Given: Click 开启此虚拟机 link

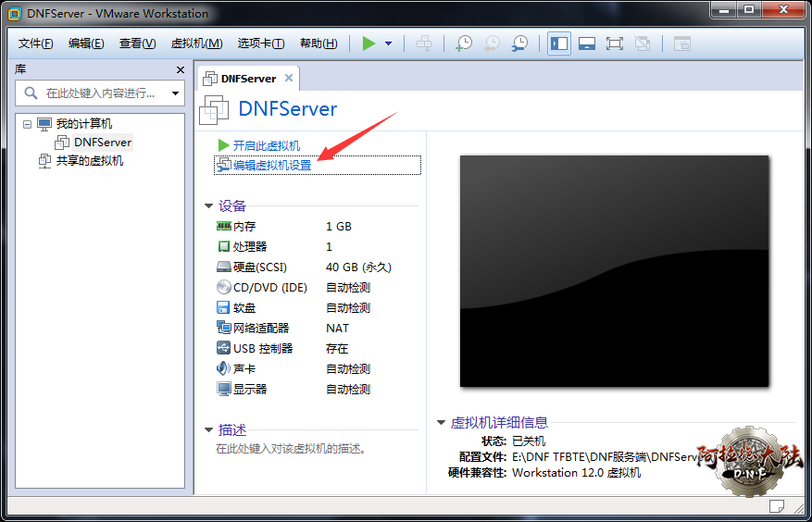Looking at the screenshot, I should point(266,146).
